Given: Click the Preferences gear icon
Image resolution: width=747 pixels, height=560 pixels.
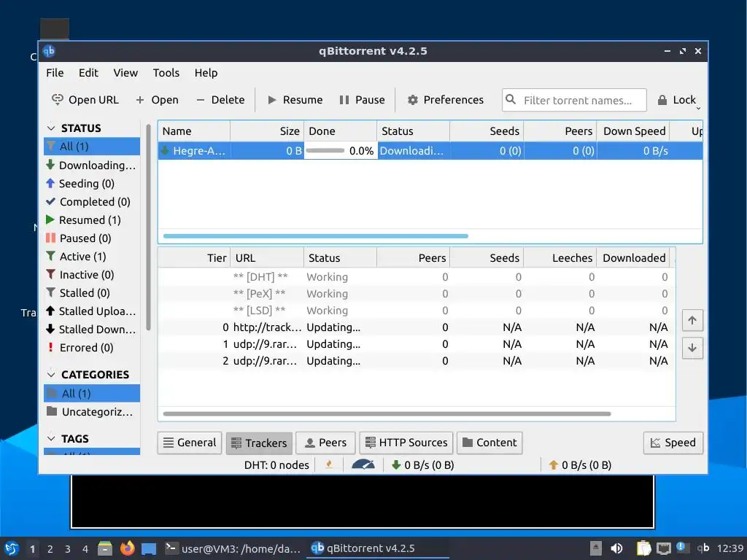Looking at the screenshot, I should [x=413, y=100].
